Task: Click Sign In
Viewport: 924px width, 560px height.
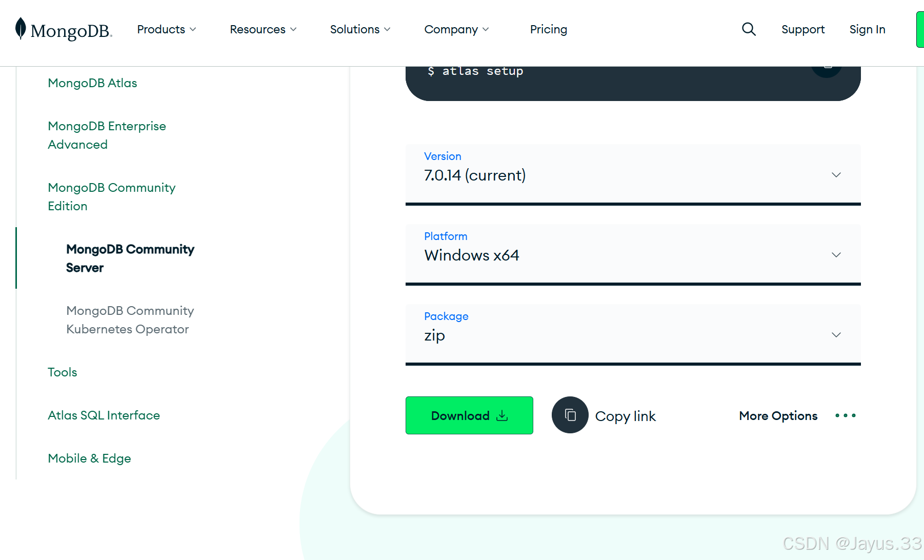Action: (x=867, y=29)
